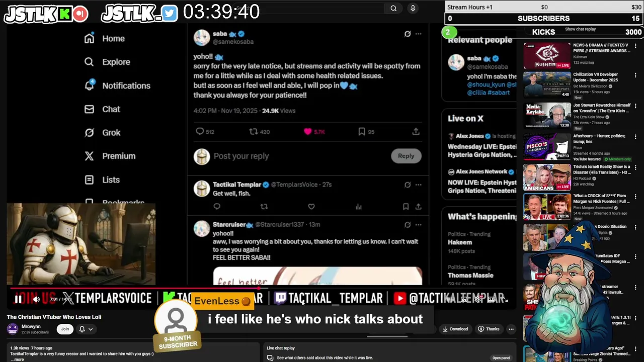Open more options for Jon Stewart video

pyautogui.click(x=635, y=106)
